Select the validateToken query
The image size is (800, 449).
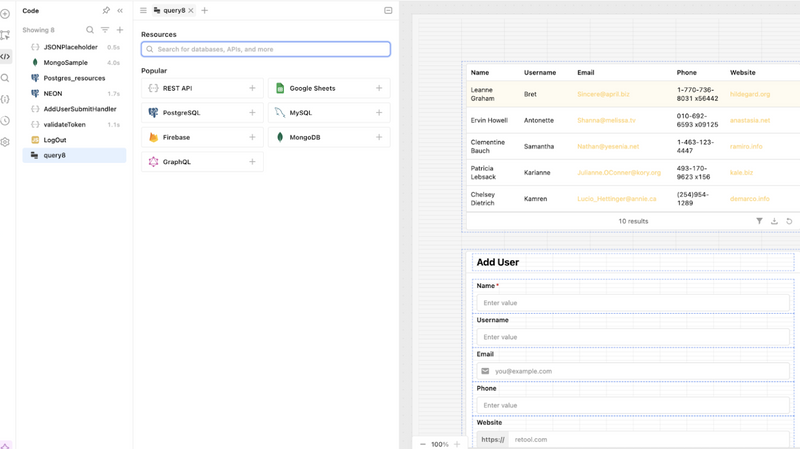click(74, 124)
